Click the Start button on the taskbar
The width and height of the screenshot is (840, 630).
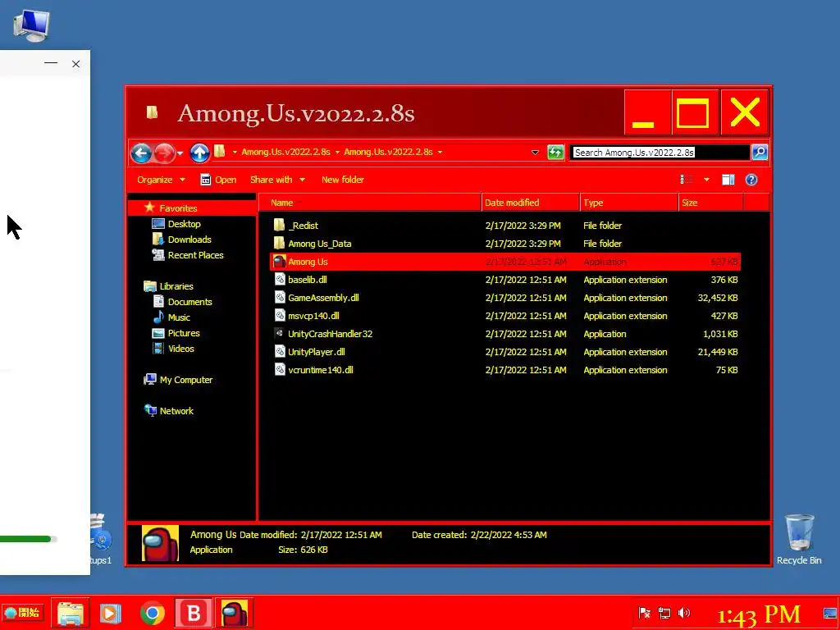[22, 612]
